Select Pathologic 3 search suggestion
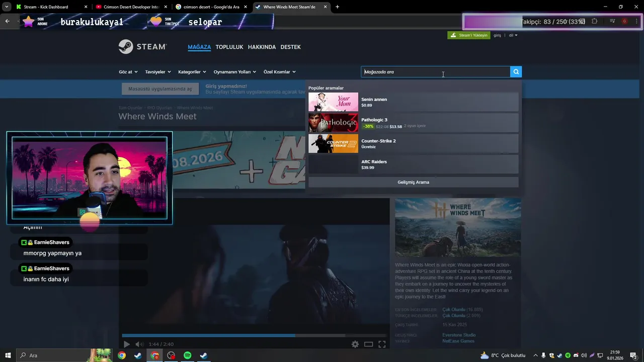 tap(413, 123)
